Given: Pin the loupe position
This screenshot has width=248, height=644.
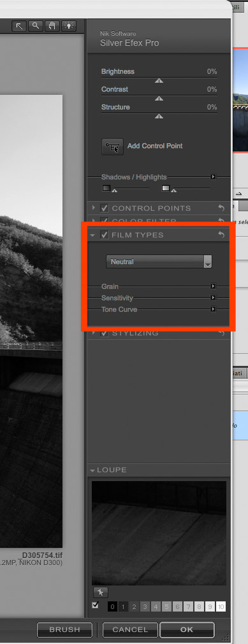Looking at the screenshot, I should [100, 592].
